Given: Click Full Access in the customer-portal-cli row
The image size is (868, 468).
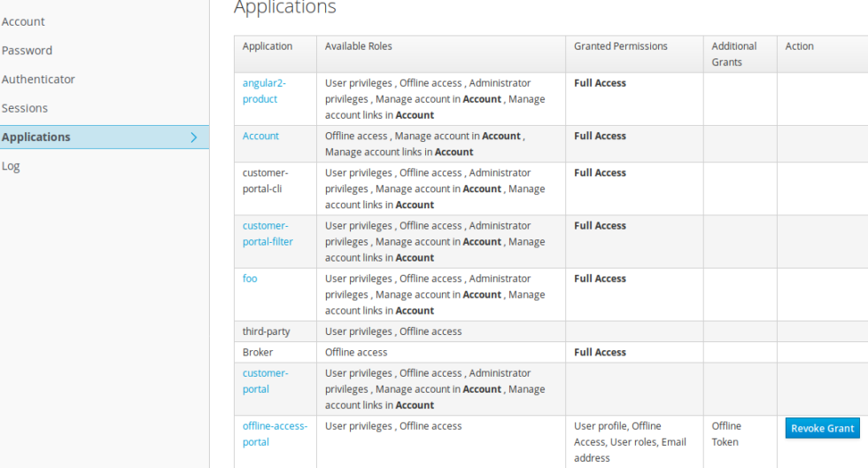Looking at the screenshot, I should click(601, 173).
